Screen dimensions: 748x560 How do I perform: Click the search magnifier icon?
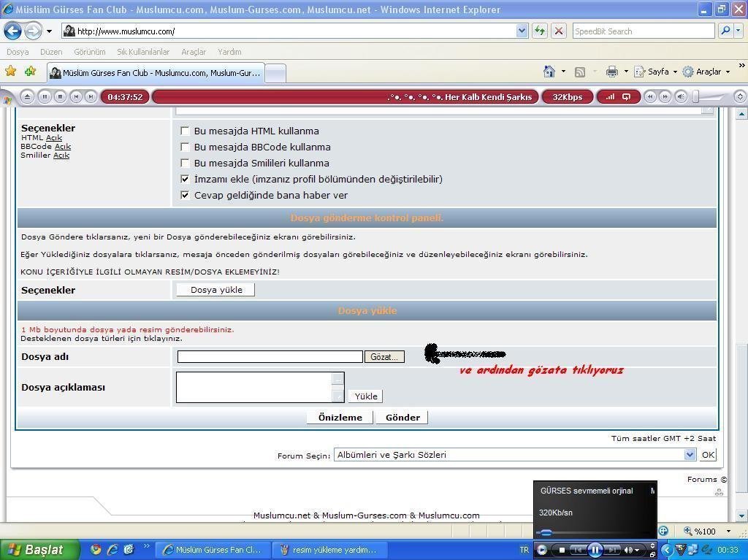[x=725, y=31]
